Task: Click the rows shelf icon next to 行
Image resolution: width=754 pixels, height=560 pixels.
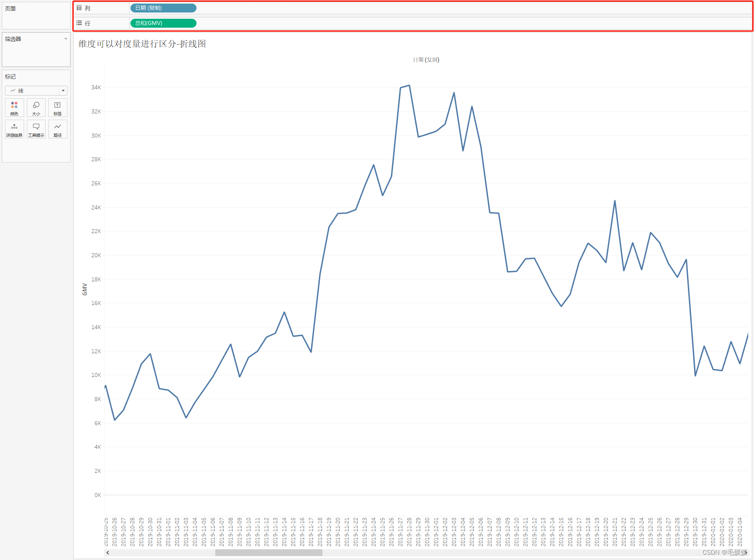Action: 79,23
